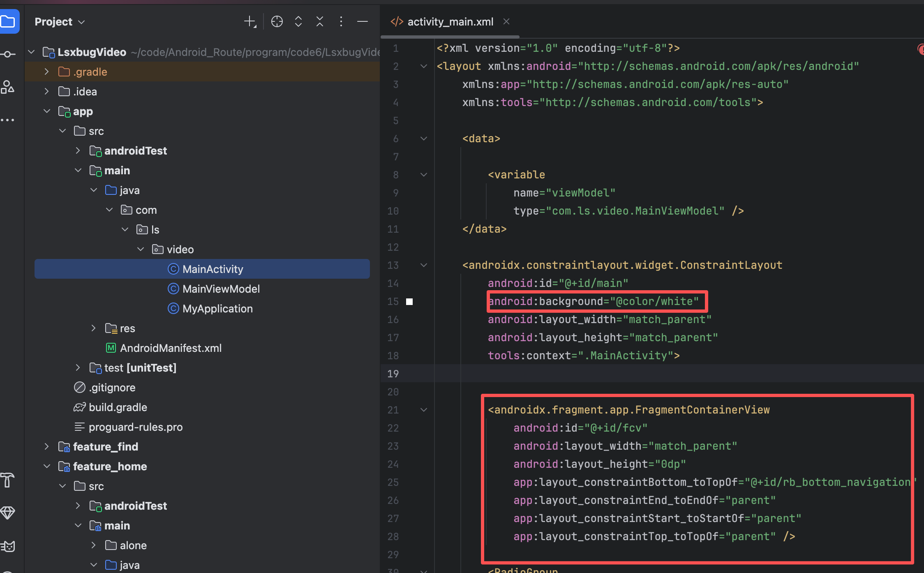Collapse the data tag at line 6
924x573 pixels.
pyautogui.click(x=424, y=139)
